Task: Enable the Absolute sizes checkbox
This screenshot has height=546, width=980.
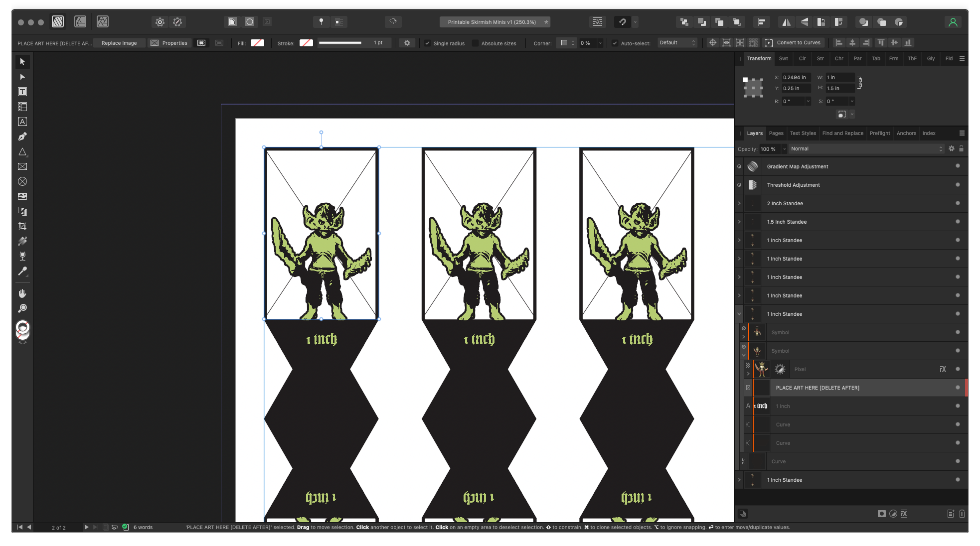Action: 475,43
